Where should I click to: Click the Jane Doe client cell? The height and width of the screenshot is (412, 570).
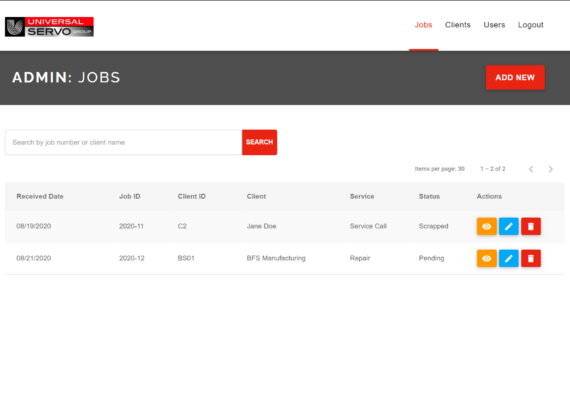[261, 226]
